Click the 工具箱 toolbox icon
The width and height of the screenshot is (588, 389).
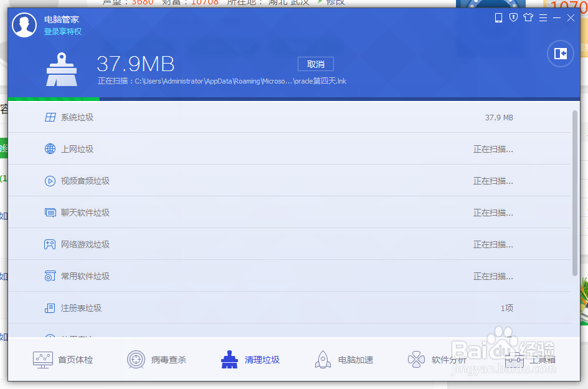[514, 360]
